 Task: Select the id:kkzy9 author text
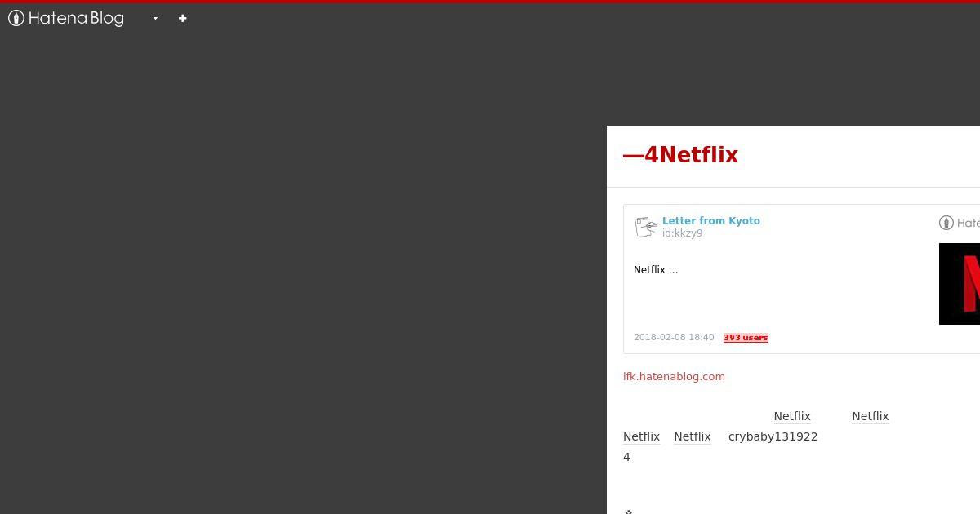point(682,233)
